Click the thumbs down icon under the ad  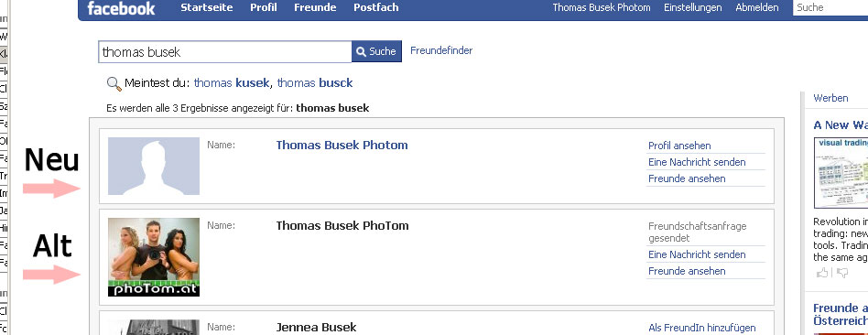[x=842, y=272]
